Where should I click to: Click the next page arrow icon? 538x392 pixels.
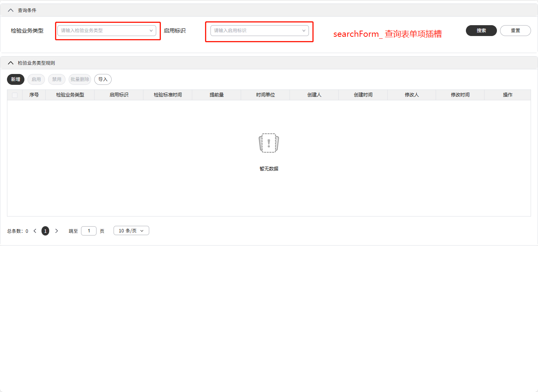pos(57,230)
